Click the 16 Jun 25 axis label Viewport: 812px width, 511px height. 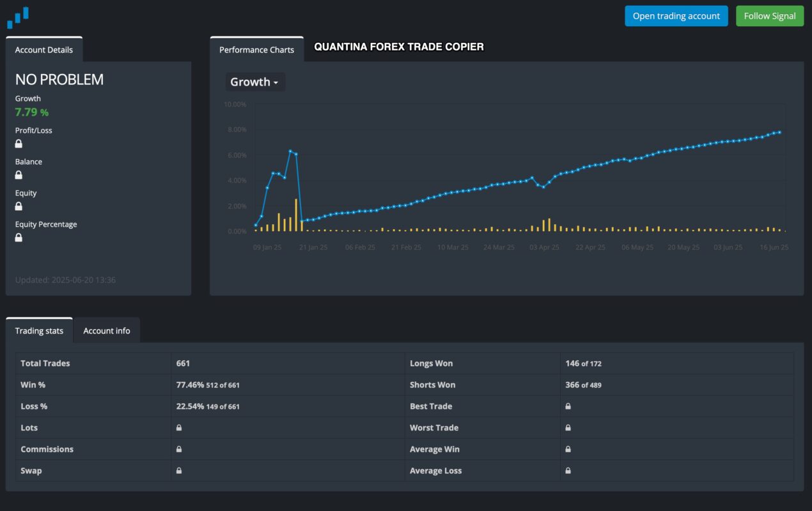[x=774, y=247]
